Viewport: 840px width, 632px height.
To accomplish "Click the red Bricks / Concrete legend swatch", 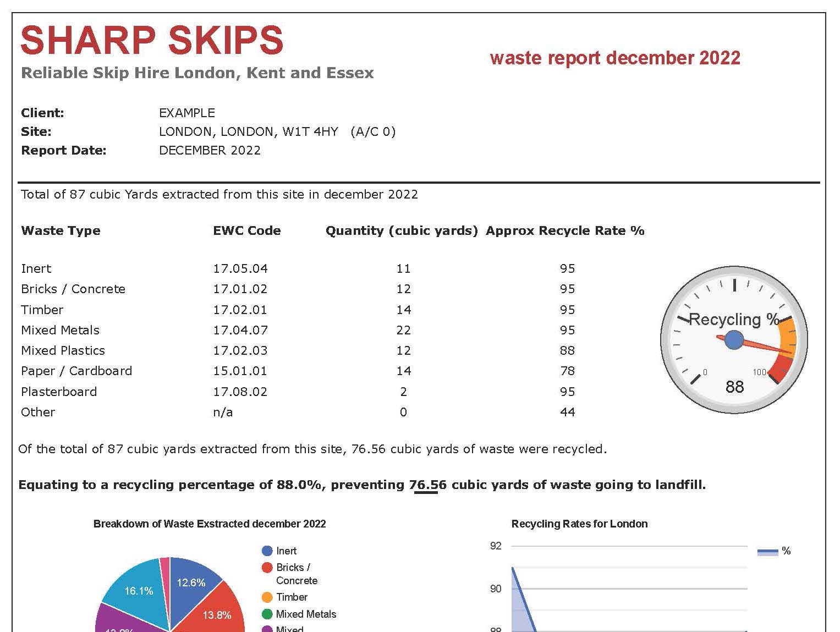I will pos(267,567).
